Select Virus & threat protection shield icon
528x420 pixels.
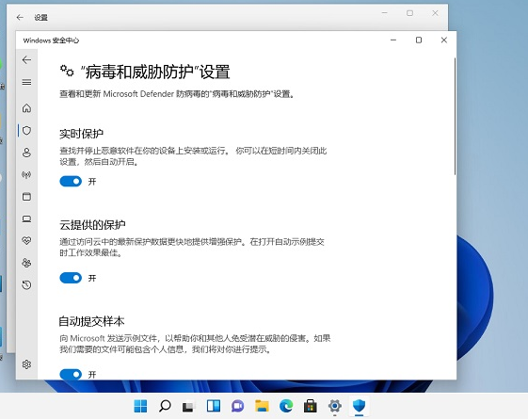[26, 130]
